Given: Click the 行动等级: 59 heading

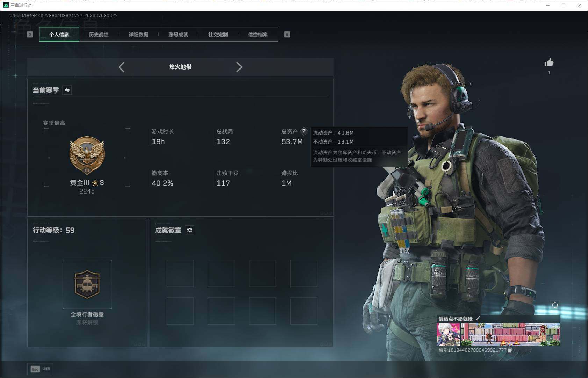Looking at the screenshot, I should 53,230.
